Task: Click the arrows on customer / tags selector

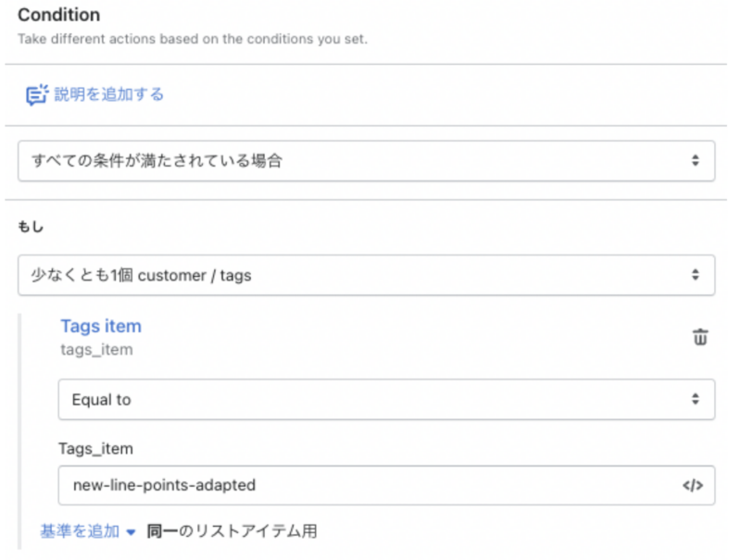Action: pyautogui.click(x=695, y=275)
